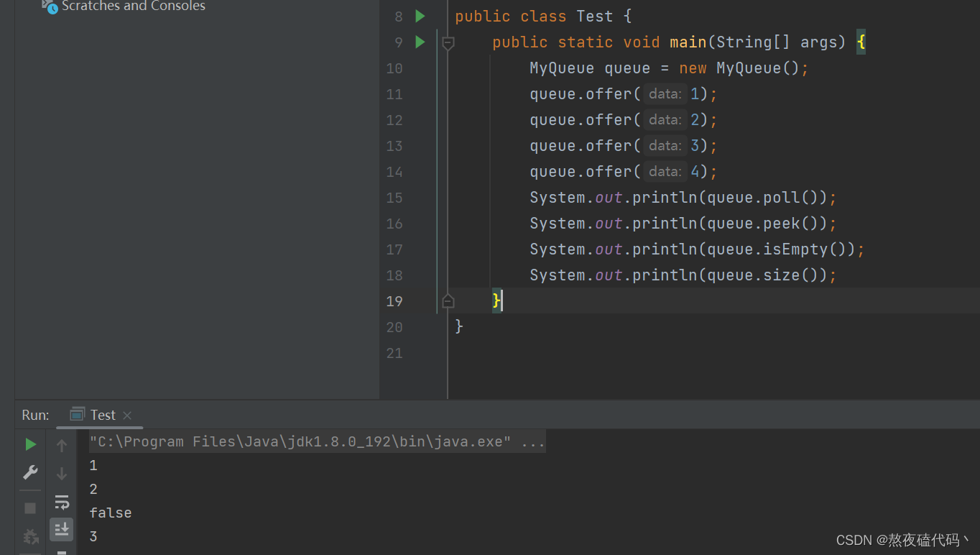
Task: Click the 'new MyQueue()' constructor call
Action: coord(739,68)
